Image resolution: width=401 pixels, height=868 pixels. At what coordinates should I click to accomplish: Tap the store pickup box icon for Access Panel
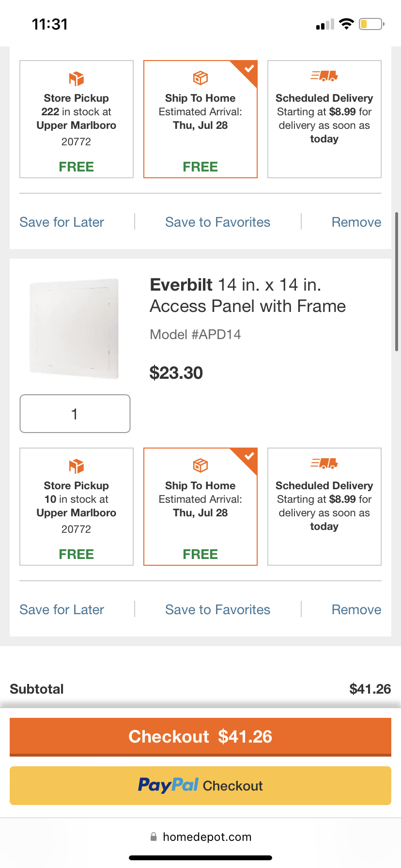(x=77, y=466)
